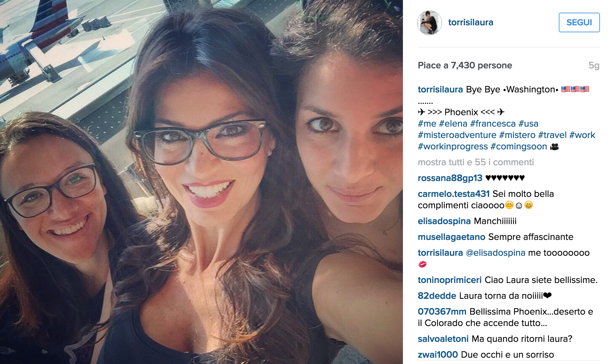Open the elisadospina commenter profile
Image resolution: width=612 pixels, height=364 pixels.
444,221
